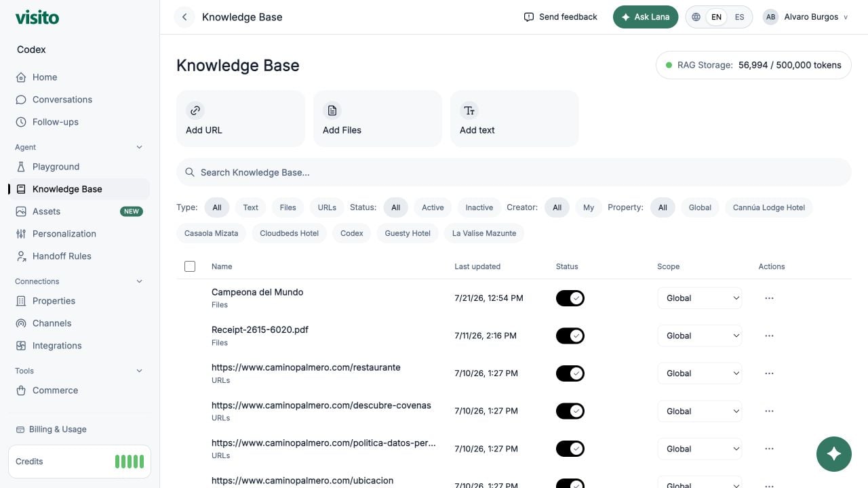The width and height of the screenshot is (868, 488).
Task: Click the Channels broadcast icon
Action: tap(21, 323)
